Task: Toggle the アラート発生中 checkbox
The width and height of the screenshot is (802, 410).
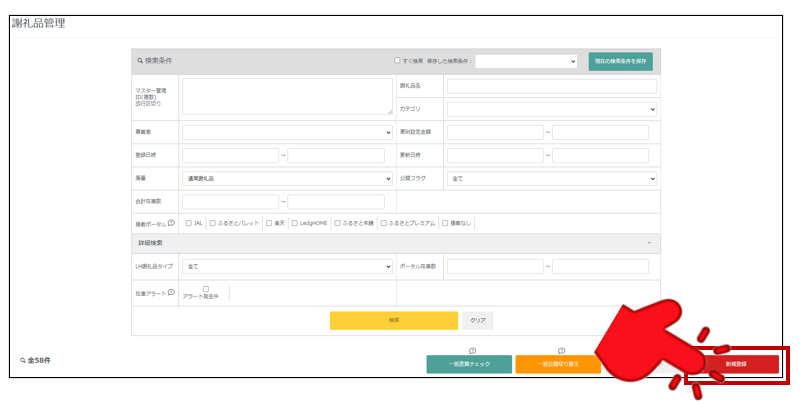Action: [206, 289]
